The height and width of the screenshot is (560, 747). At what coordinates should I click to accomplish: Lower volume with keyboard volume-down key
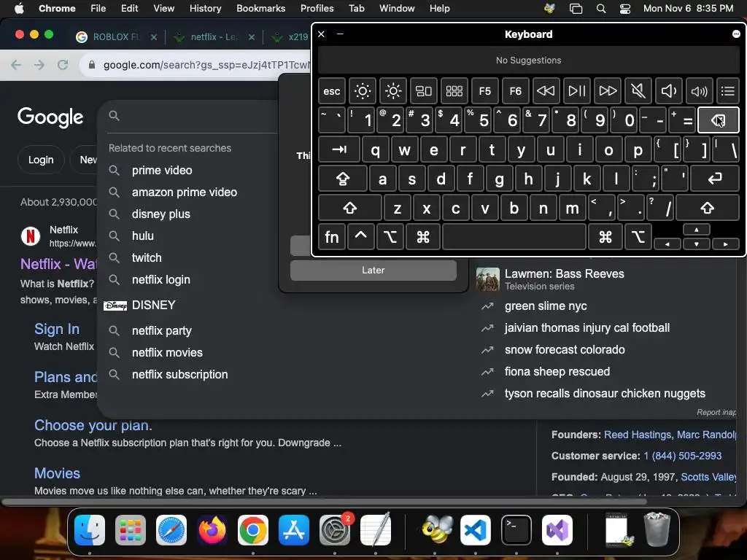tap(668, 91)
